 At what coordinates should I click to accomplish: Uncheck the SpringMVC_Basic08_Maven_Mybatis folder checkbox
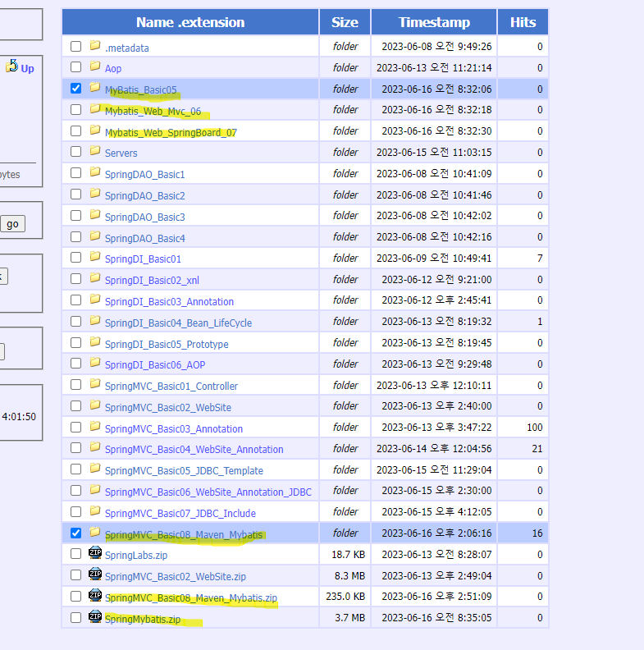click(x=75, y=533)
